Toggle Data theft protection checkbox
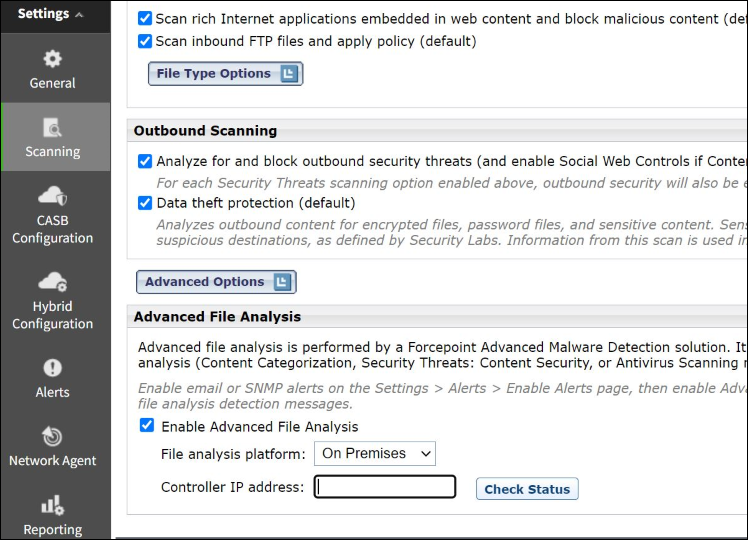Viewport: 748px width, 540px height. point(145,202)
